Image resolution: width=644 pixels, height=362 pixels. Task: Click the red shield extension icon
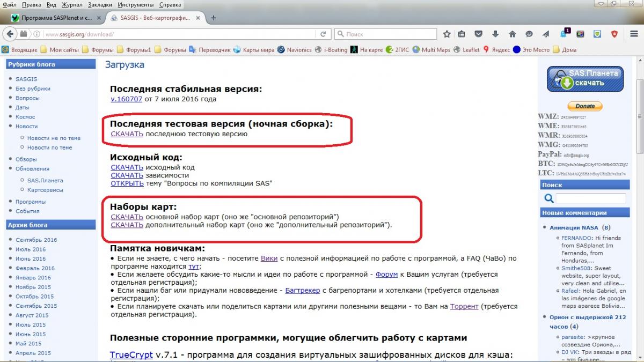(615, 34)
